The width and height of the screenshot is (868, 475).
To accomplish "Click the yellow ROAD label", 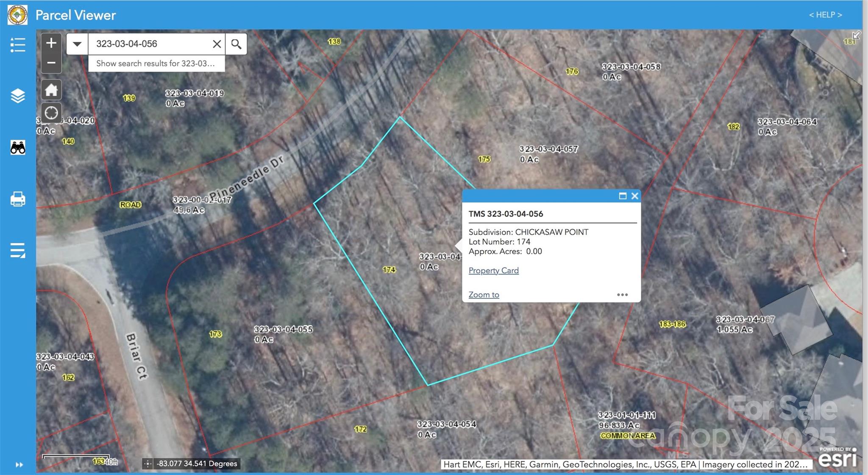I will pyautogui.click(x=130, y=205).
